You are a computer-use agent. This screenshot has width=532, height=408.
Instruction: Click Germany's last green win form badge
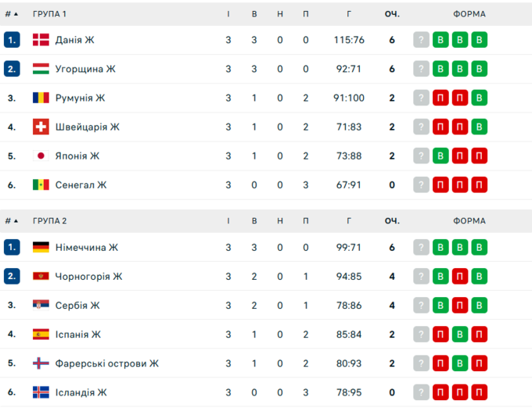click(x=479, y=247)
